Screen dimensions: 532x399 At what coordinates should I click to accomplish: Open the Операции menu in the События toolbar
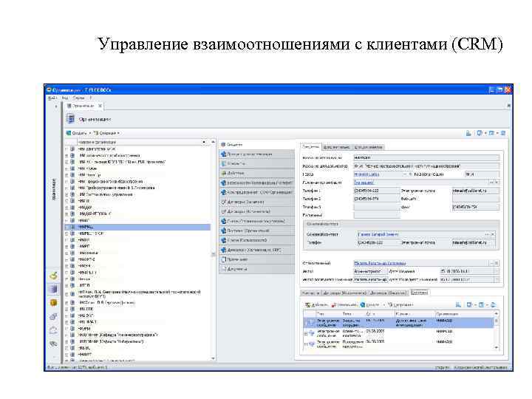[x=400, y=304]
